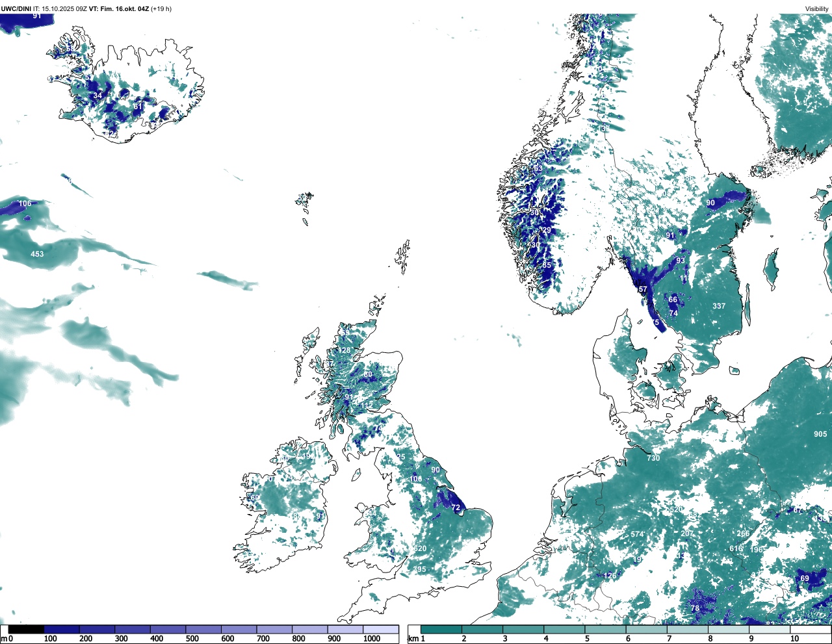
Task: Select the 574 visibility value in Germany
Action: tap(637, 535)
